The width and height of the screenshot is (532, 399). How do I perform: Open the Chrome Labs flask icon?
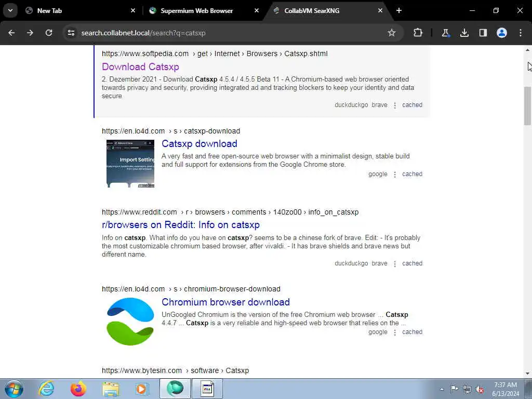pyautogui.click(x=445, y=33)
